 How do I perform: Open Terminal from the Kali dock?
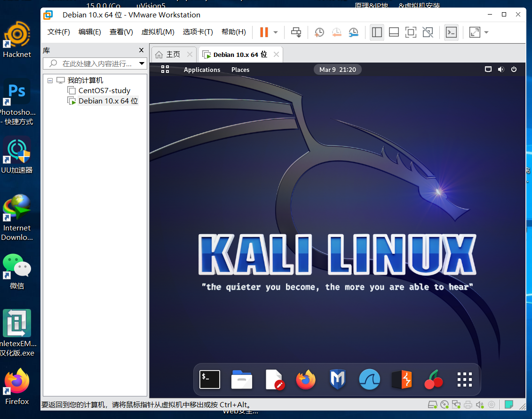[x=209, y=379]
